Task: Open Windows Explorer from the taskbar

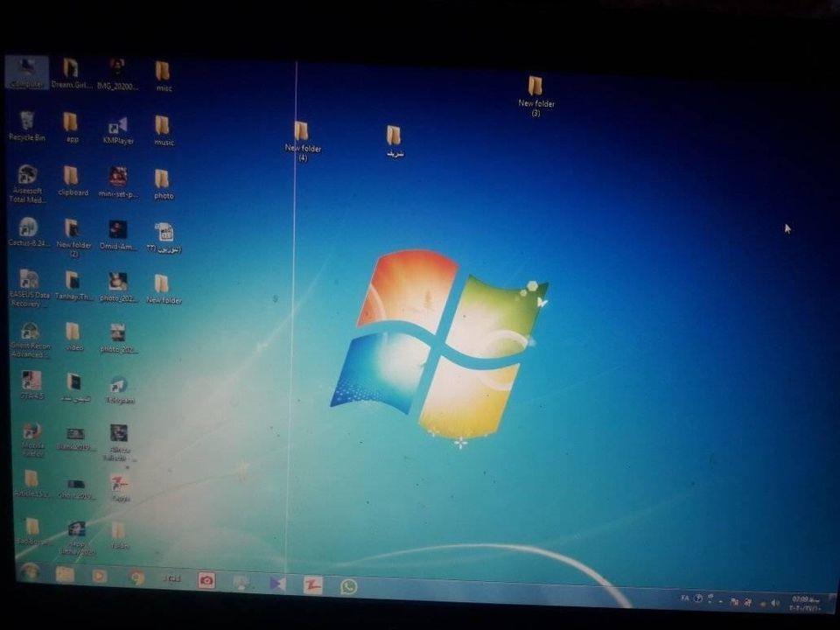Action: point(65,574)
